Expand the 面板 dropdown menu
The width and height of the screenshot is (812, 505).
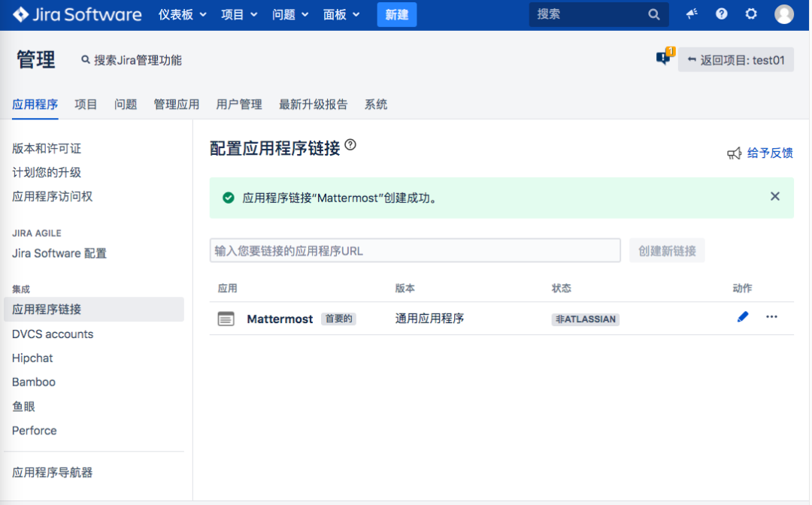(341, 14)
